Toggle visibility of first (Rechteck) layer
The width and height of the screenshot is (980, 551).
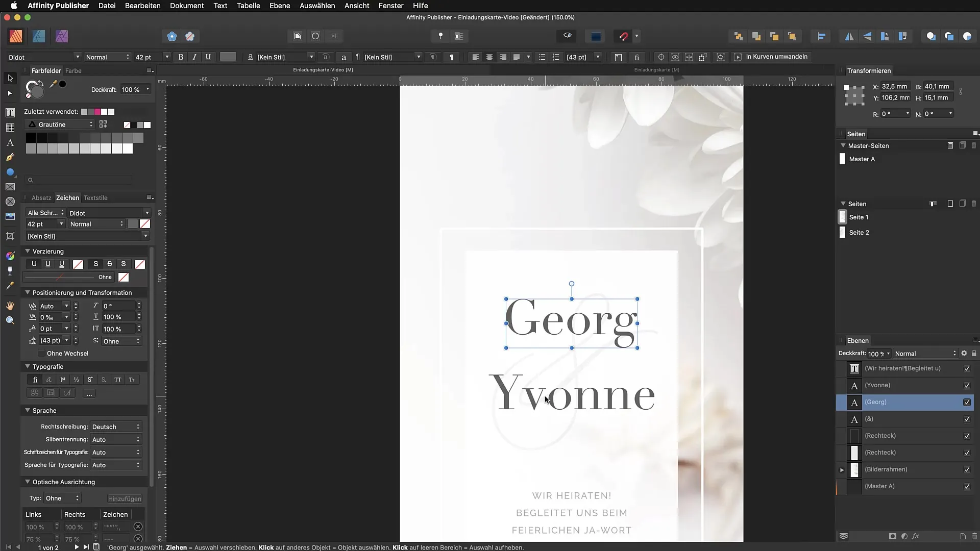click(x=967, y=436)
